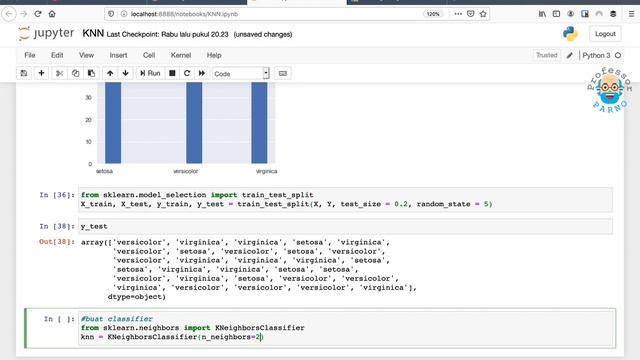This screenshot has height=360, width=640.
Task: Bookmark this page with the star icon
Action: (x=483, y=14)
